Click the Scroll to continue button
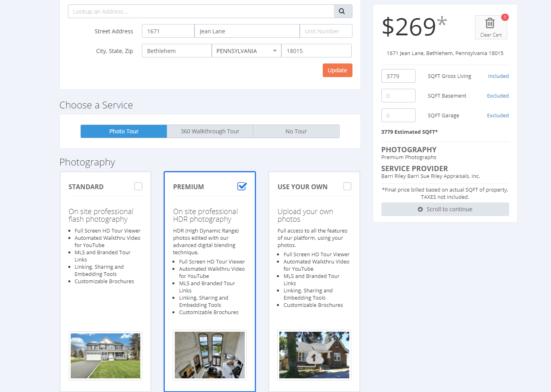The height and width of the screenshot is (392, 551). (445, 209)
